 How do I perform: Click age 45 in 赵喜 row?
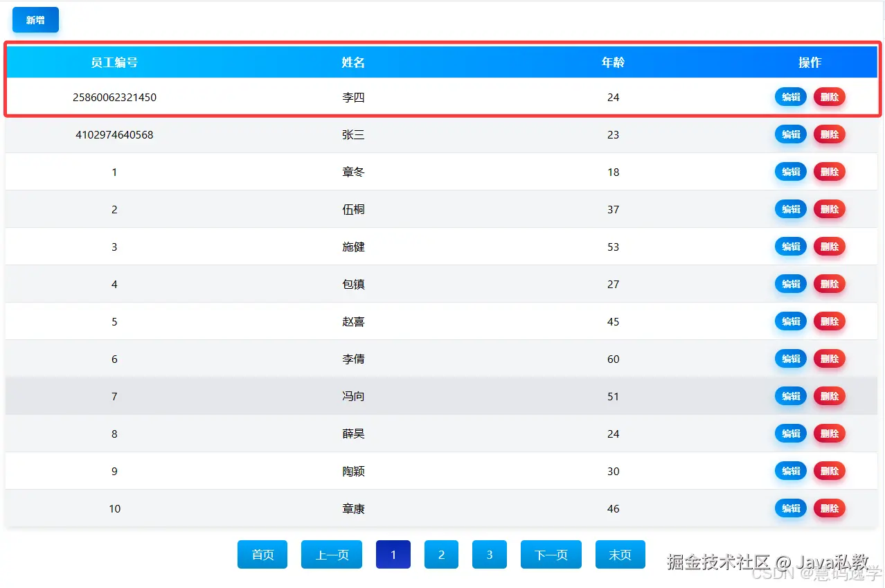pos(613,322)
